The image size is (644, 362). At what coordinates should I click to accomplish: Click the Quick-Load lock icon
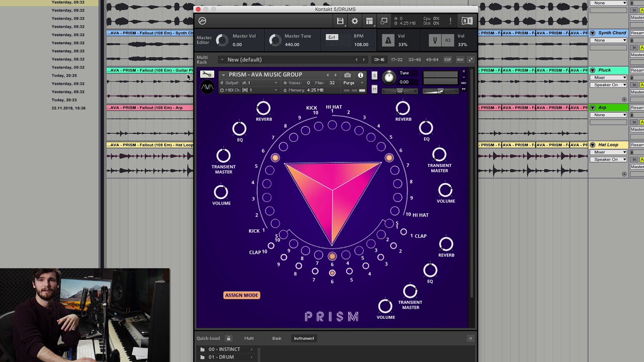[x=228, y=338]
